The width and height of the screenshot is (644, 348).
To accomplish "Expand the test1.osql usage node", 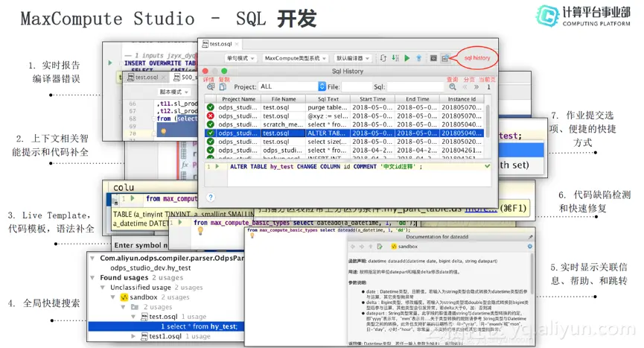I will pos(133,336).
